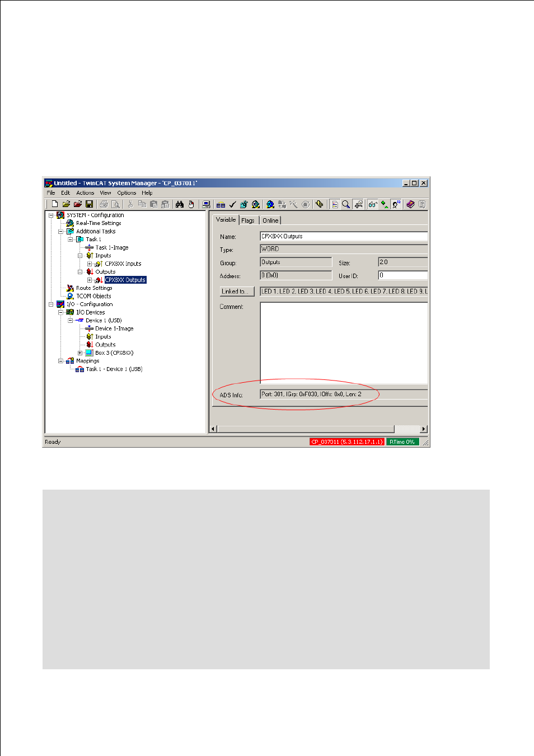Switch to the Variable tab
Viewport: 534px width, 756px height.
point(226,220)
